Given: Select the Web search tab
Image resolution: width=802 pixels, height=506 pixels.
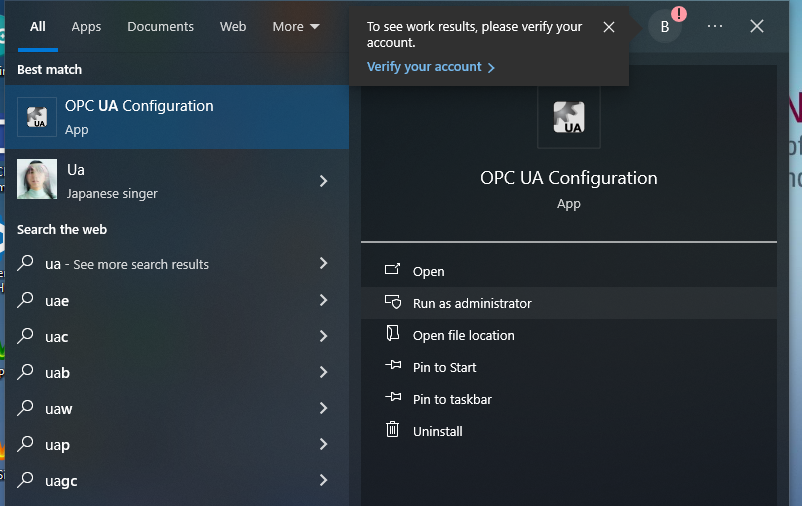Looking at the screenshot, I should [x=233, y=27].
